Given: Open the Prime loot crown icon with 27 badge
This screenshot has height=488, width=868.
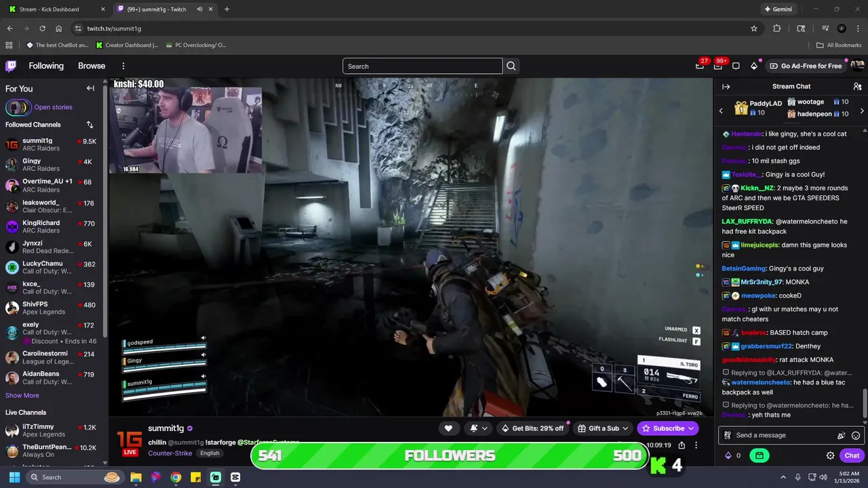Looking at the screenshot, I should click(700, 66).
